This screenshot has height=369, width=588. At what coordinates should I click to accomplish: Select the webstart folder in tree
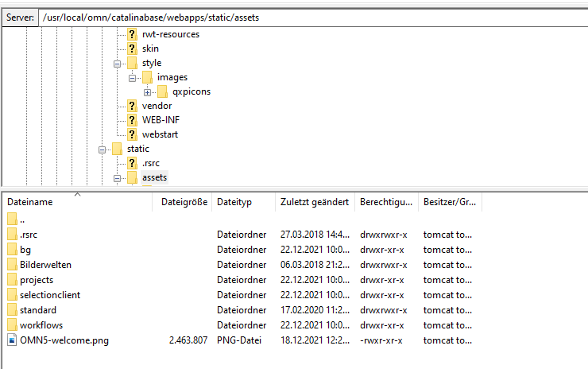(160, 134)
